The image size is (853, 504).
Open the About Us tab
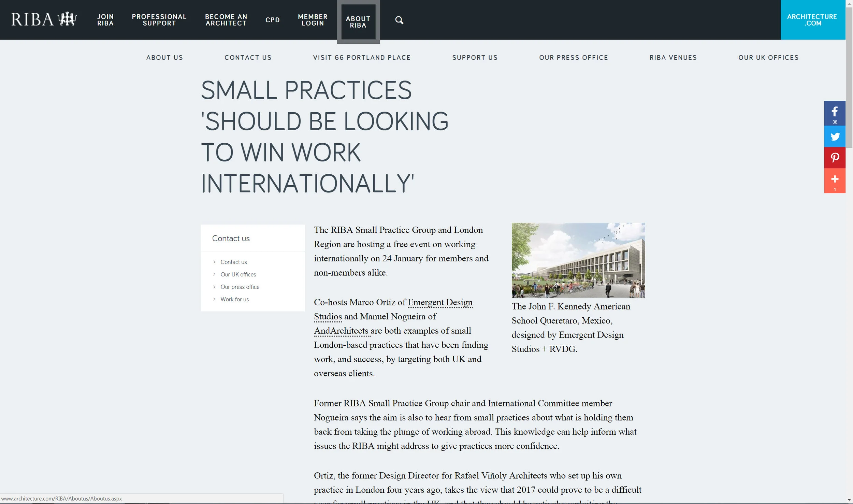[x=164, y=58]
